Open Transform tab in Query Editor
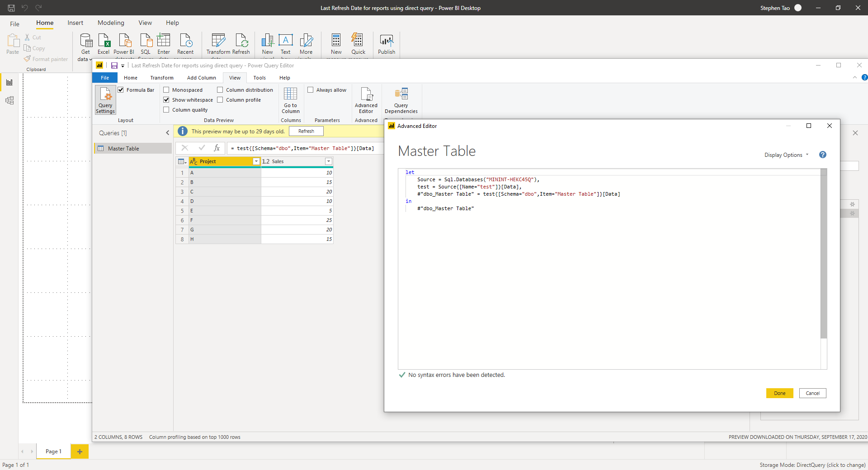 pos(162,78)
